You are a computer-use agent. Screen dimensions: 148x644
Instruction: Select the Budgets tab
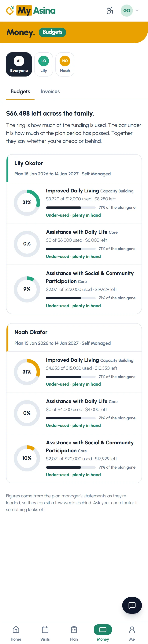point(20,91)
